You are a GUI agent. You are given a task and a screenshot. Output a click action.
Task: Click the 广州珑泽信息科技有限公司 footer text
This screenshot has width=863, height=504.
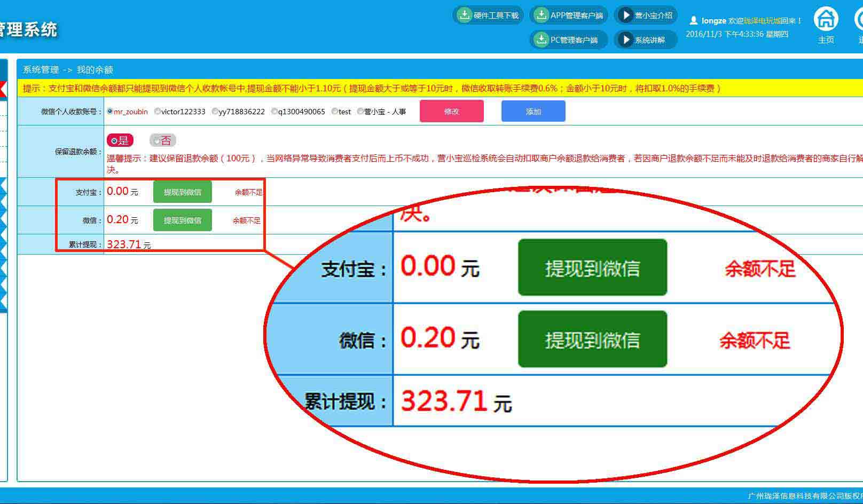point(805,496)
